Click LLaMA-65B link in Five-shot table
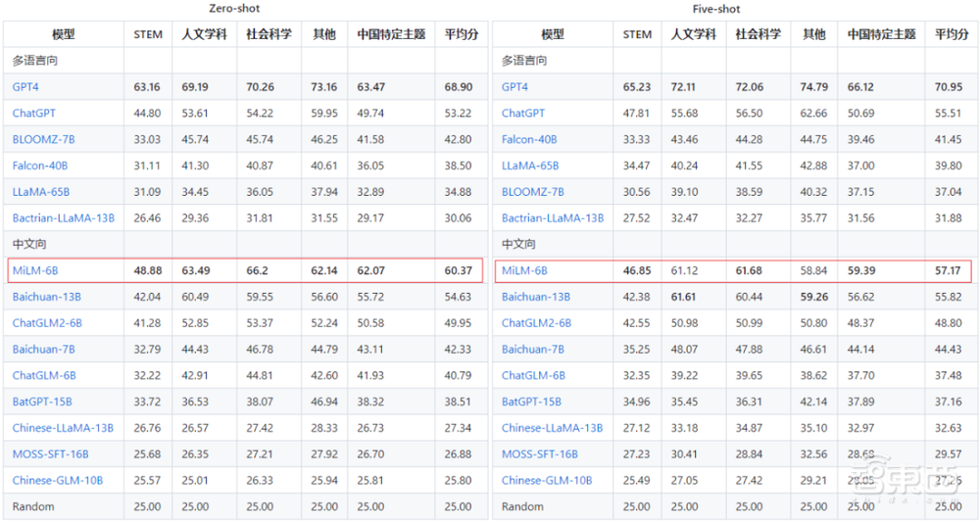The width and height of the screenshot is (980, 522). (x=530, y=166)
